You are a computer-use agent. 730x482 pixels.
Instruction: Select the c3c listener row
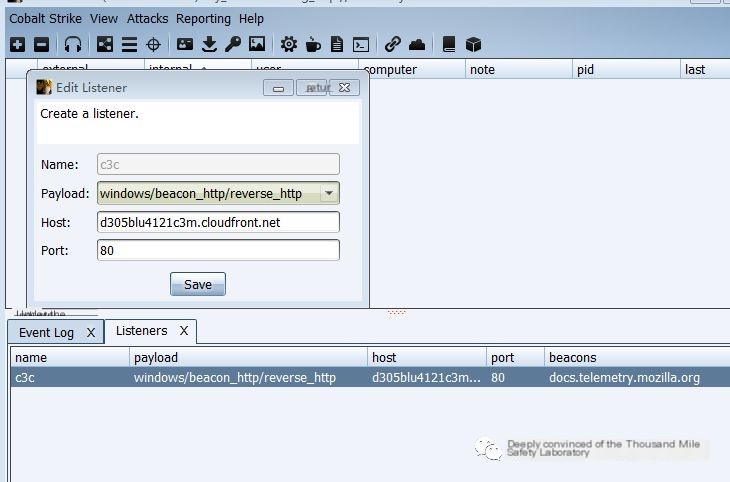tap(370, 377)
